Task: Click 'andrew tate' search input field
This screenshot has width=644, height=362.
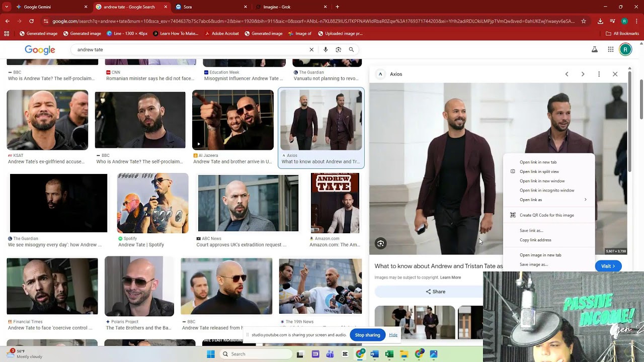Action: (x=191, y=50)
